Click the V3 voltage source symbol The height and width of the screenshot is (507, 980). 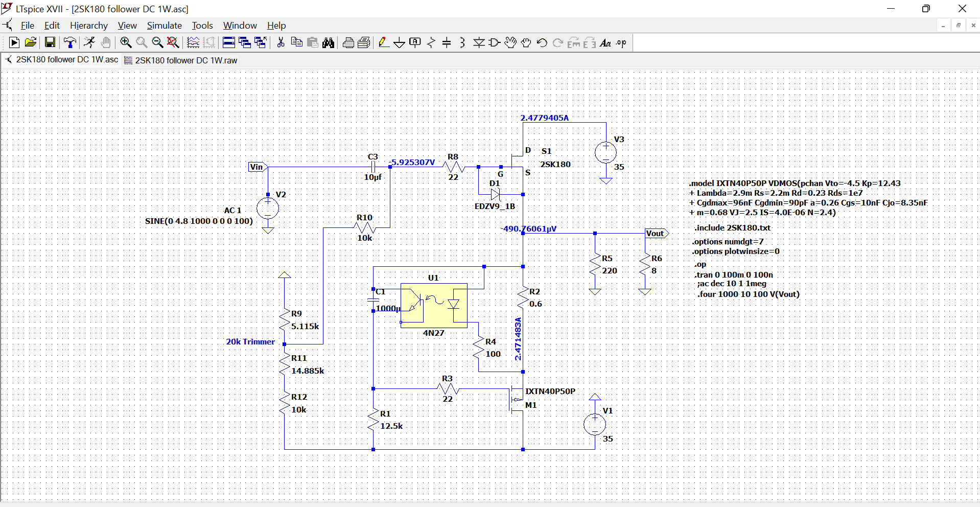(606, 152)
